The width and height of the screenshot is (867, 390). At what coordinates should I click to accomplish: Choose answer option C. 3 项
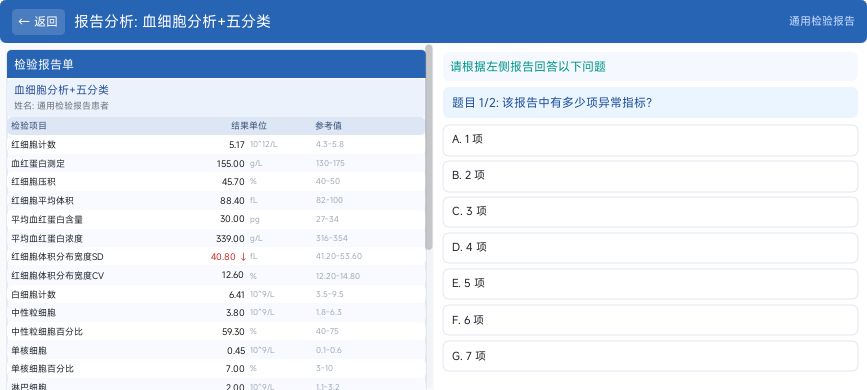pyautogui.click(x=650, y=212)
